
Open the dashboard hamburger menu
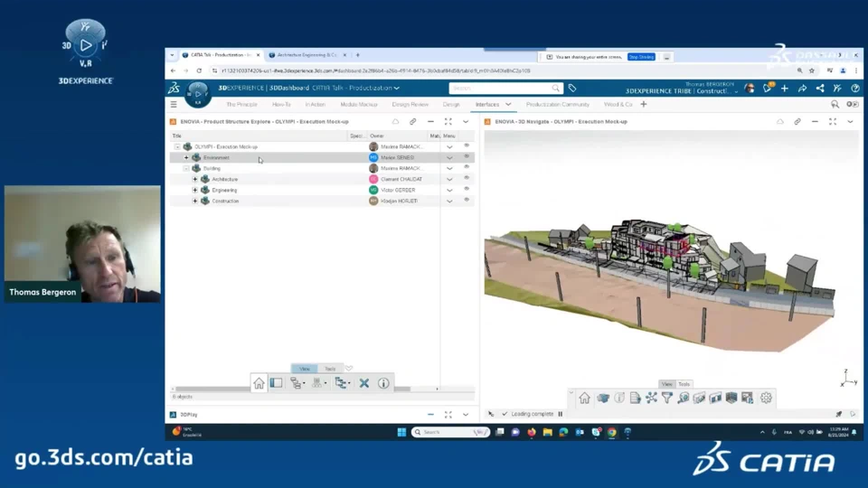coord(174,104)
